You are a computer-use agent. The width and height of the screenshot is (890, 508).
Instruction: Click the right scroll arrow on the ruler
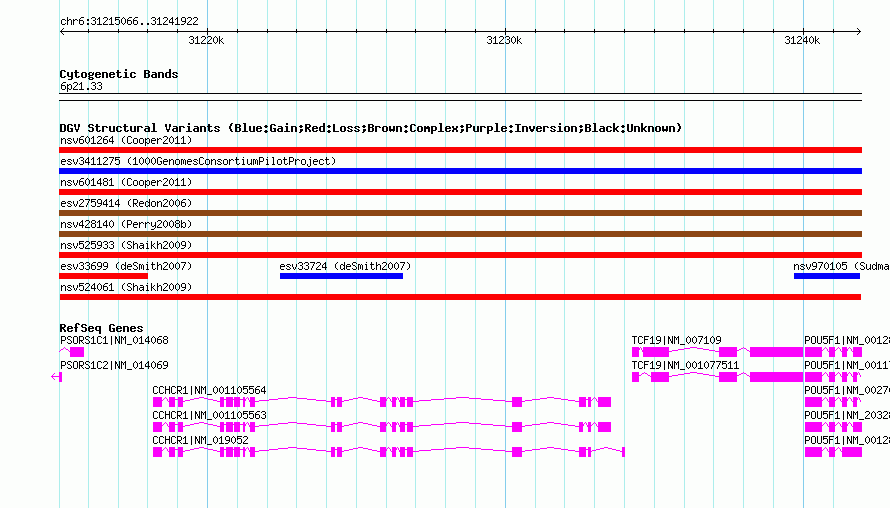coord(859,32)
